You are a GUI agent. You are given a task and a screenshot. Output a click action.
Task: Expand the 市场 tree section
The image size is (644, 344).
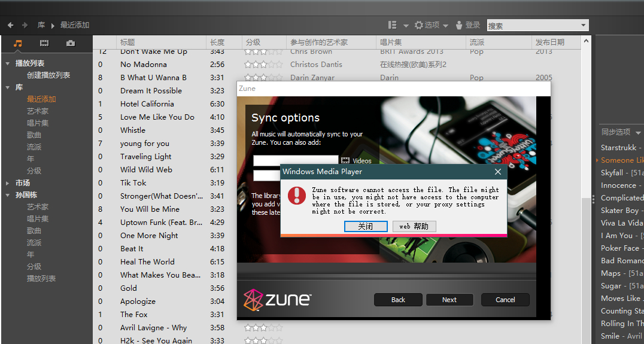7,183
